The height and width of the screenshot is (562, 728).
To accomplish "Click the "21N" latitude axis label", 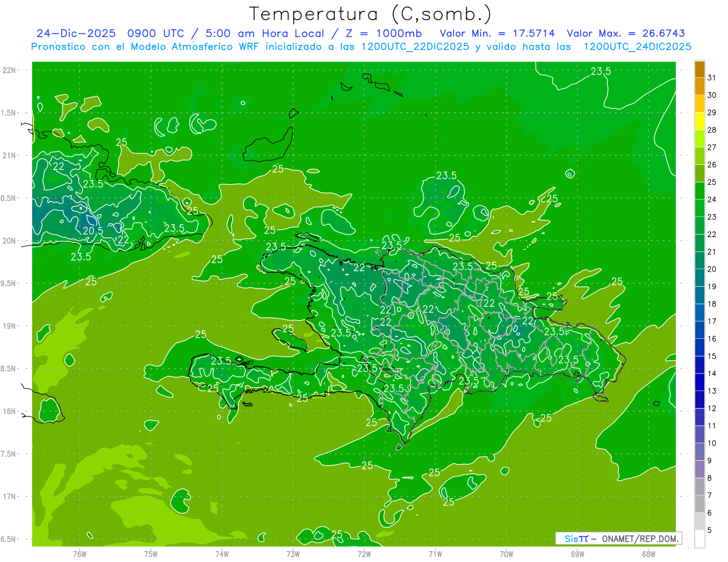I will tap(10, 156).
